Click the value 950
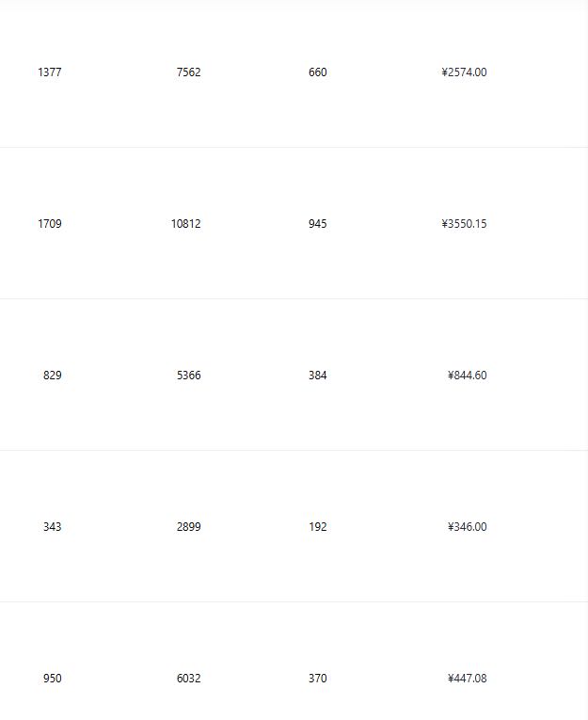Viewport: 588px width, 720px height. 53,679
